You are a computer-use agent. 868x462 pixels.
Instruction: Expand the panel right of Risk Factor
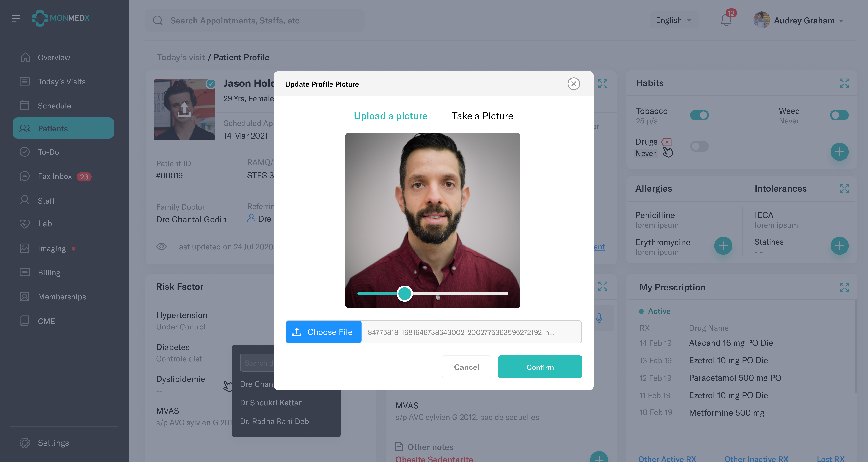(x=603, y=286)
